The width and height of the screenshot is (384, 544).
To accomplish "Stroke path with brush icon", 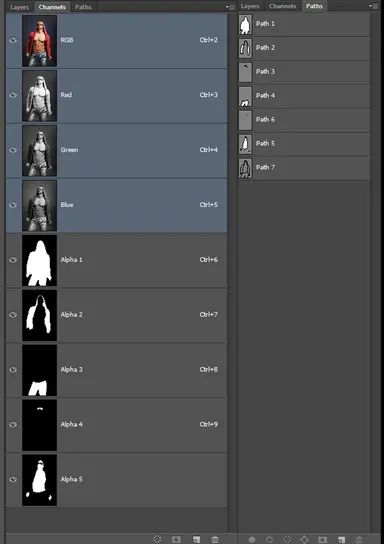I will click(x=270, y=539).
